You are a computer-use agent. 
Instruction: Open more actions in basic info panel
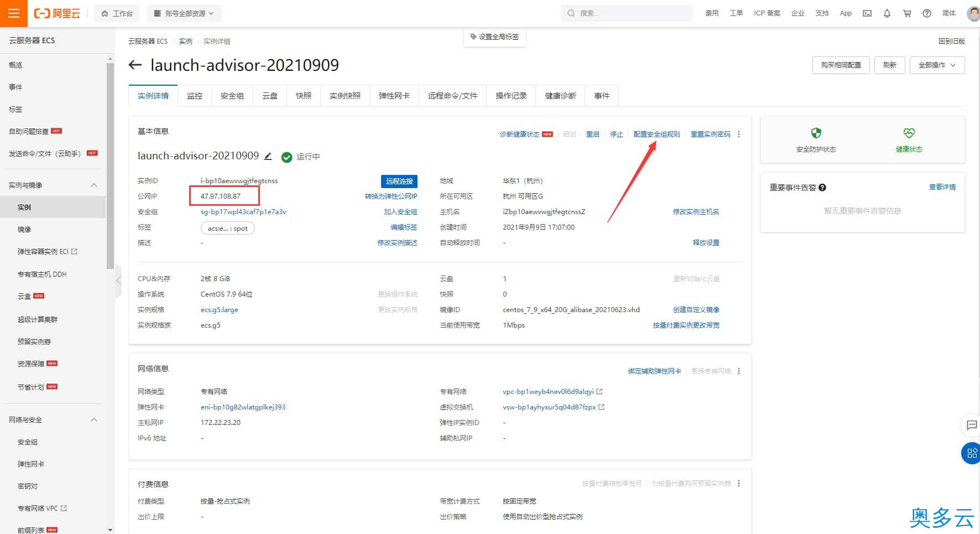(x=739, y=134)
